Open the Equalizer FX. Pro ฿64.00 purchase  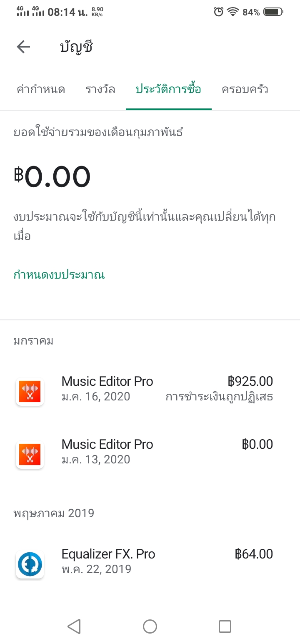point(150,561)
